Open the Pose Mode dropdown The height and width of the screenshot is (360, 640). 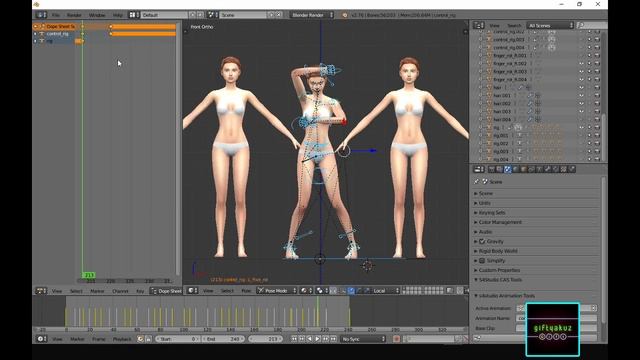click(x=276, y=291)
